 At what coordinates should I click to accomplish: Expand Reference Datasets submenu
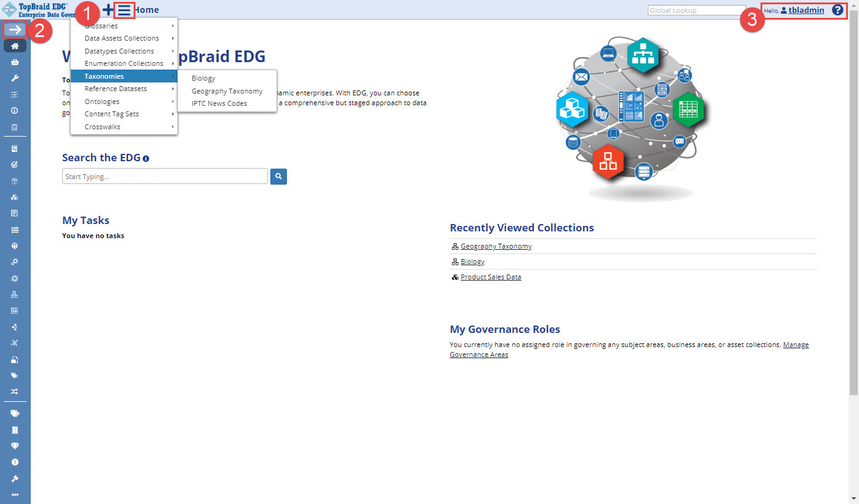tap(124, 89)
